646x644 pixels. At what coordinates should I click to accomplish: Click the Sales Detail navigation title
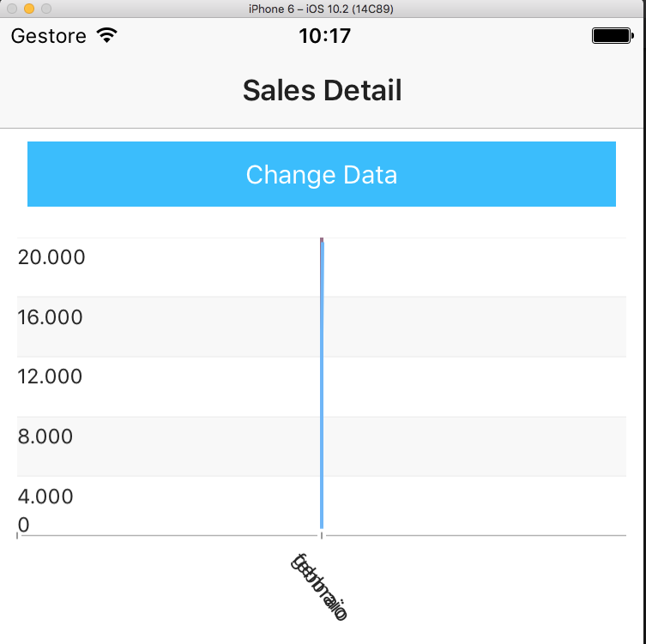pyautogui.click(x=322, y=90)
